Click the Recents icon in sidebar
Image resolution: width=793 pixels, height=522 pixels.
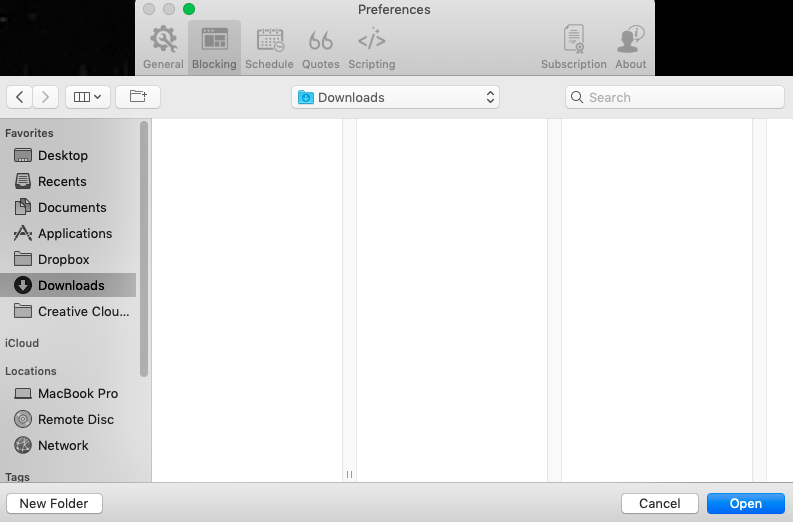click(23, 181)
